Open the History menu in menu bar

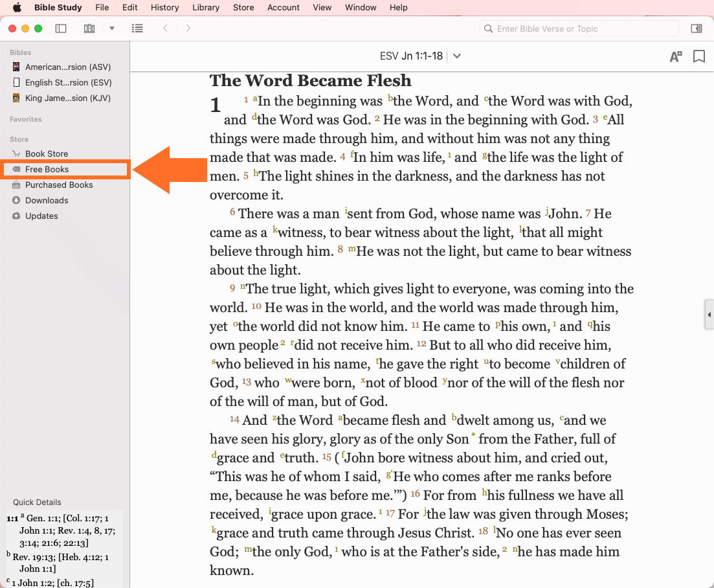[x=164, y=8]
